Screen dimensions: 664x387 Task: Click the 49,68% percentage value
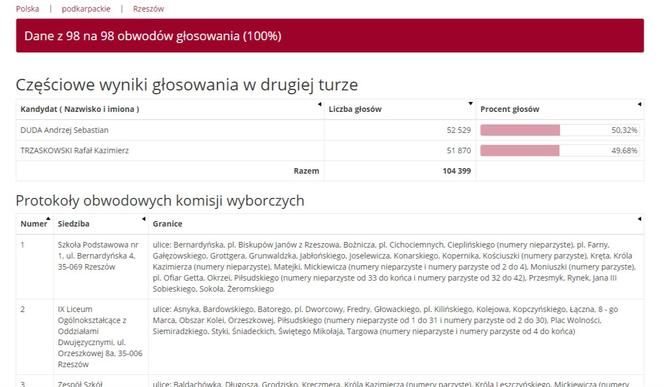[x=624, y=150]
